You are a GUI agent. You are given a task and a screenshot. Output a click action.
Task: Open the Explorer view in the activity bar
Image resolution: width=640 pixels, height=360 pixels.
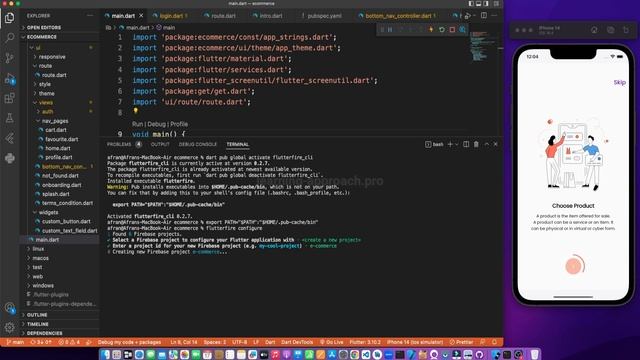coord(9,18)
